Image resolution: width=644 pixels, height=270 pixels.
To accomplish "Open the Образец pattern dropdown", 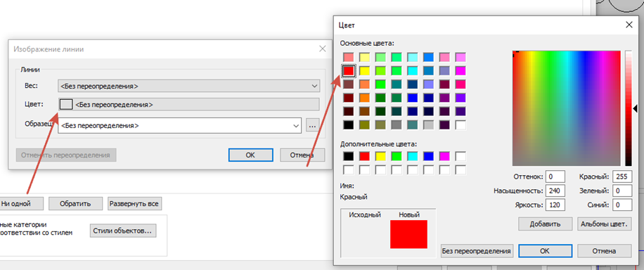I will pos(179,125).
